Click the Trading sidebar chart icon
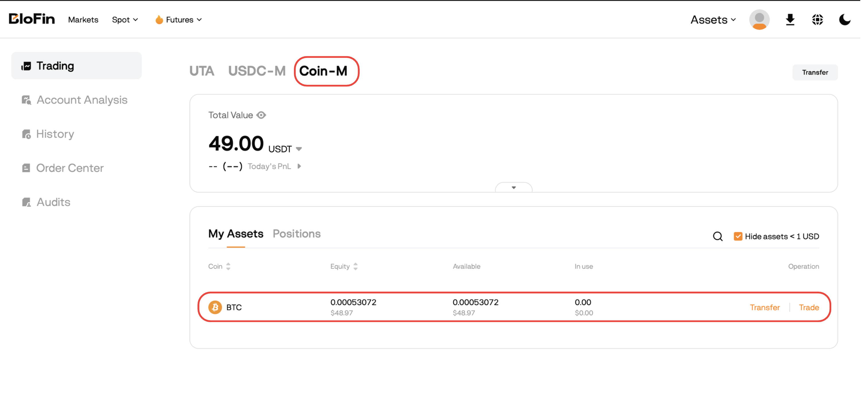 coord(26,66)
